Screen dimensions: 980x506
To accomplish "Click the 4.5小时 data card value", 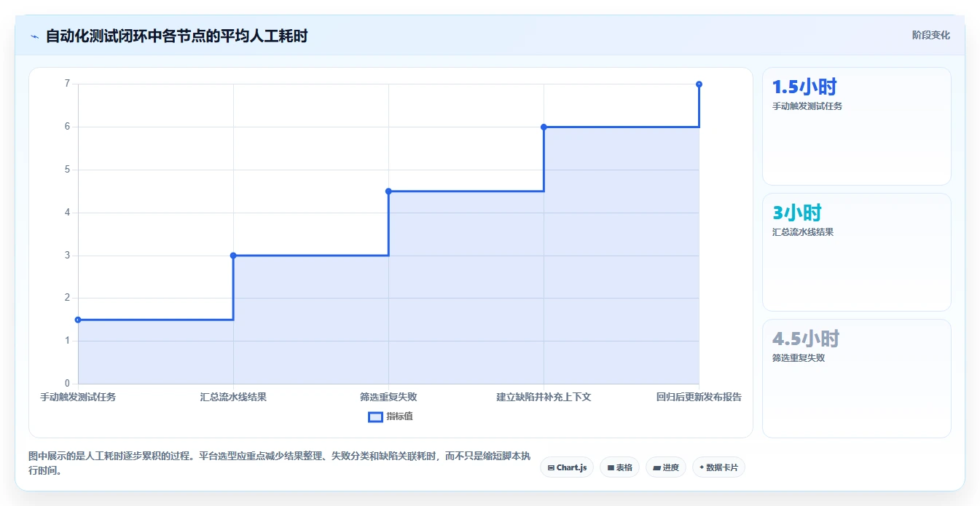I will 806,339.
